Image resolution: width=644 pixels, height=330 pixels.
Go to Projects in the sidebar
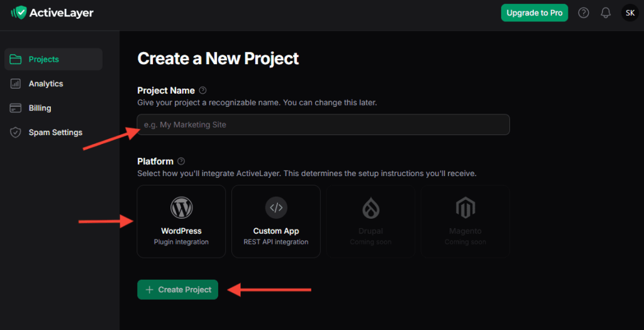[x=53, y=59]
